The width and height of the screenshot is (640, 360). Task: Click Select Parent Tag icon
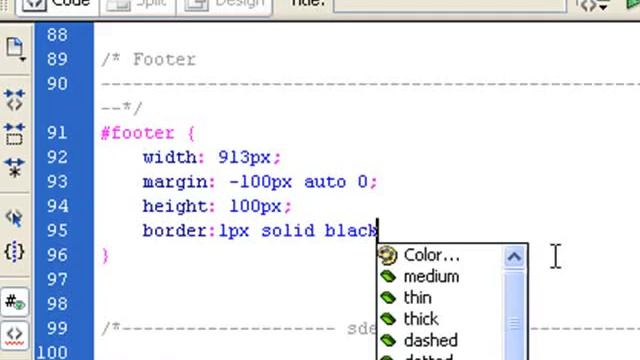coord(15,218)
